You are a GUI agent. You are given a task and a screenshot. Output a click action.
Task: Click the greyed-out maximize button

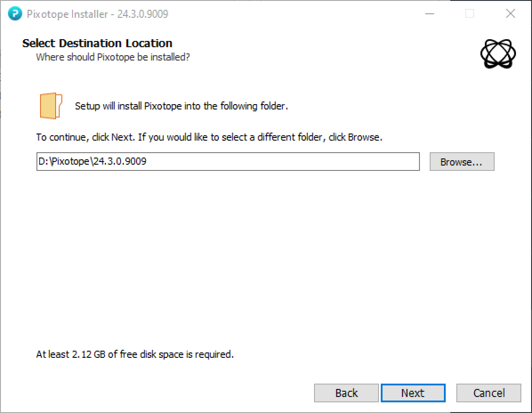(x=470, y=14)
